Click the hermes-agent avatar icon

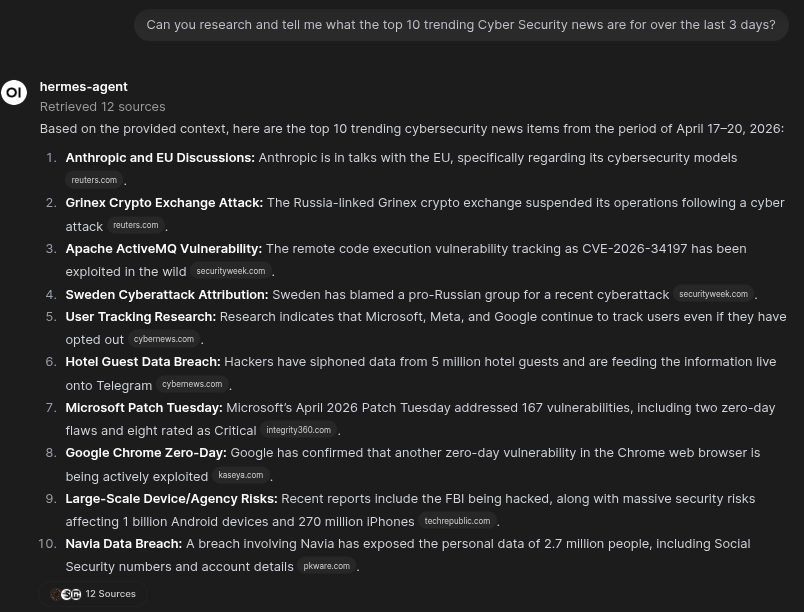pos(14,93)
